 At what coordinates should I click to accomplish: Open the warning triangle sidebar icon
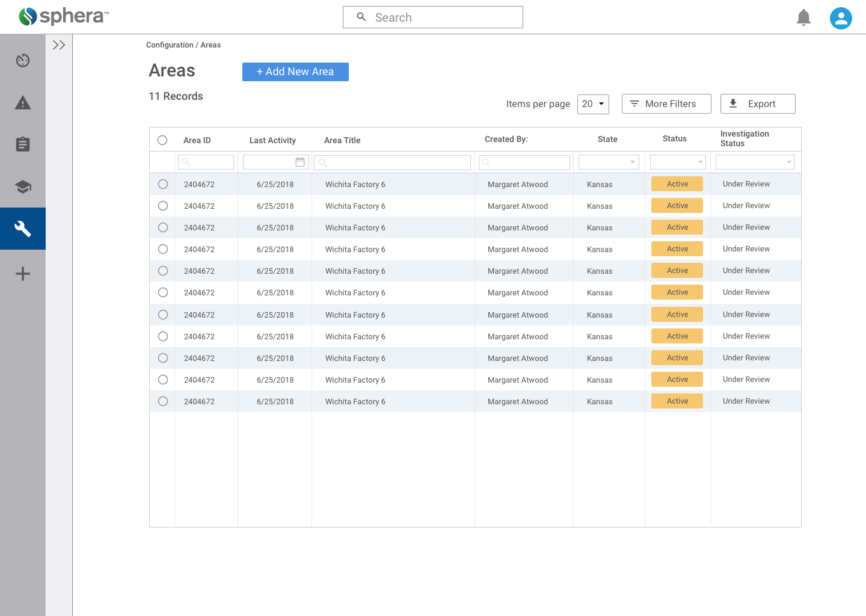tap(23, 103)
